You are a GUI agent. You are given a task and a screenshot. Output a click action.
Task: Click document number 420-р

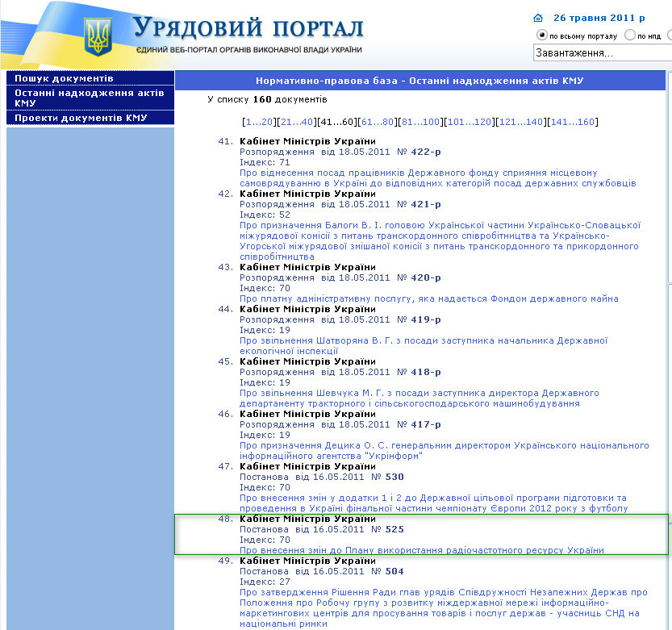coord(426,277)
